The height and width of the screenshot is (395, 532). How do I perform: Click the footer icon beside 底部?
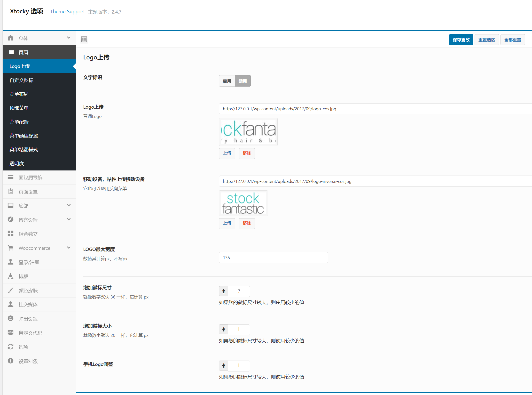[10, 205]
